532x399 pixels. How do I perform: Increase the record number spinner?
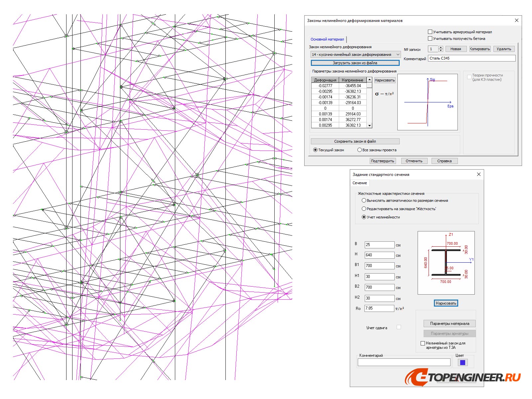tap(441, 48)
